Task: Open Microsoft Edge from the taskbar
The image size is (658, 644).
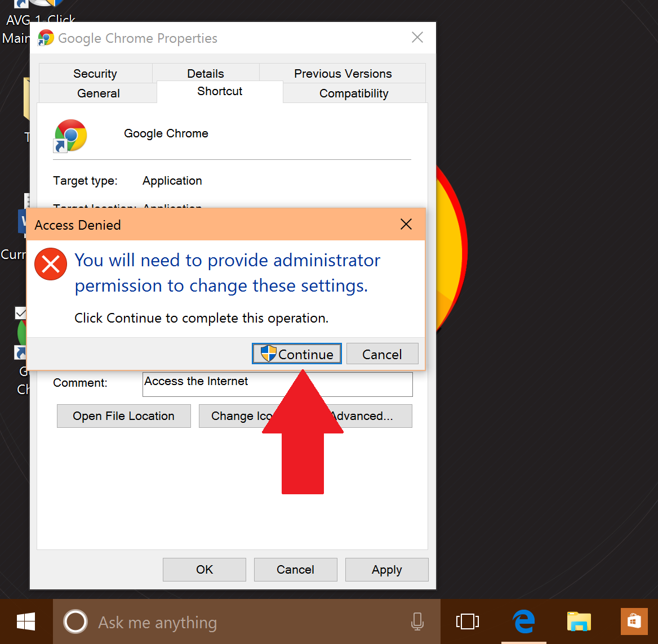Action: [523, 621]
